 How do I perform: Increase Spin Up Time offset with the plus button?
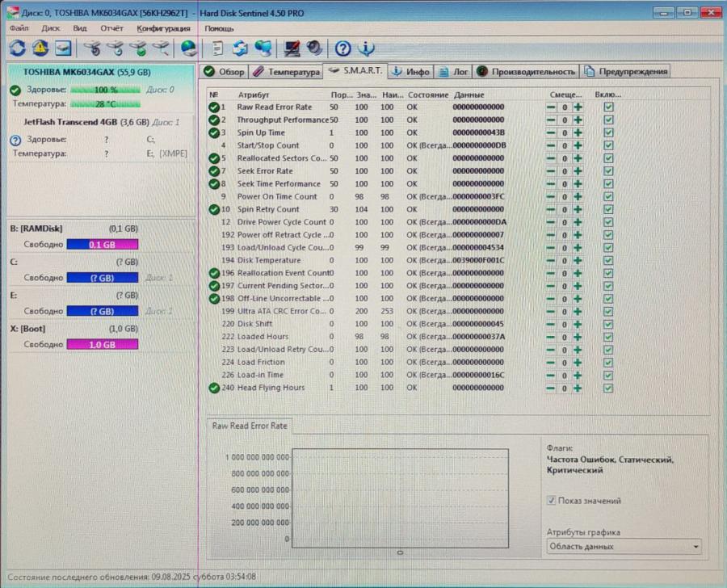(x=579, y=132)
